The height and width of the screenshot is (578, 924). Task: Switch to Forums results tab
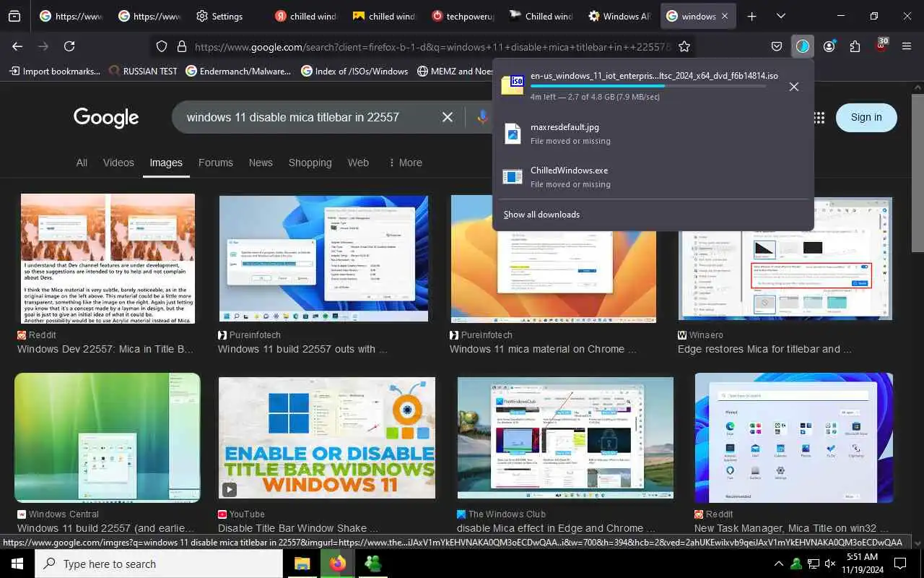215,163
